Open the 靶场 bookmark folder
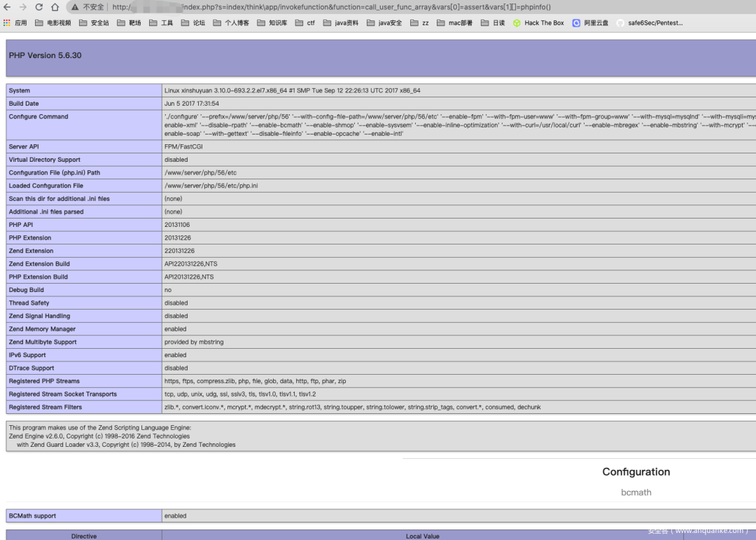Viewport: 756px width, 540px height. tap(129, 22)
